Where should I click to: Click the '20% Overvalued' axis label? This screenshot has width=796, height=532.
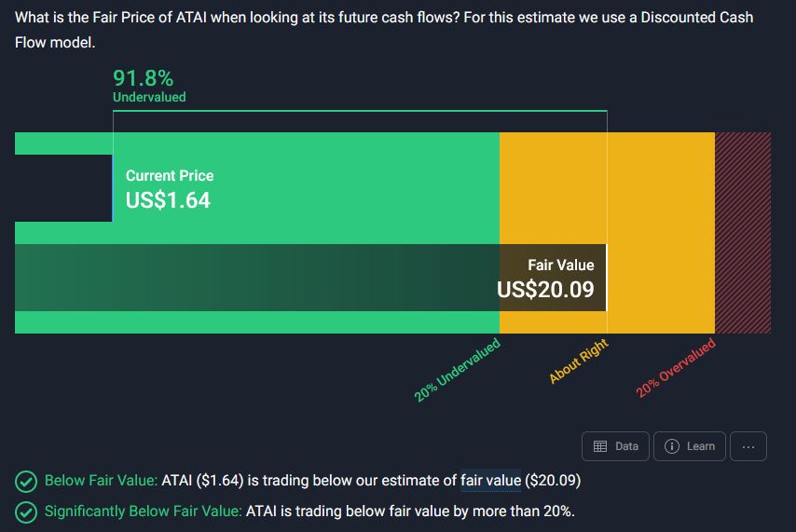click(676, 369)
